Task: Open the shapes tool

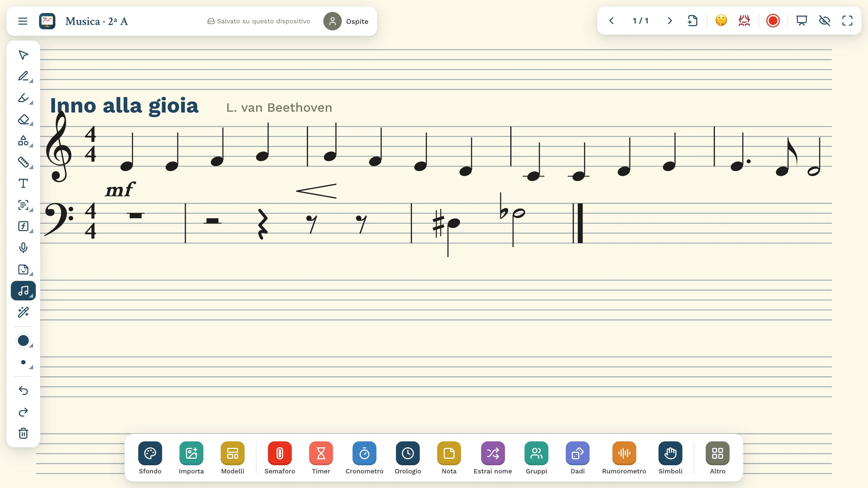Action: (x=23, y=141)
